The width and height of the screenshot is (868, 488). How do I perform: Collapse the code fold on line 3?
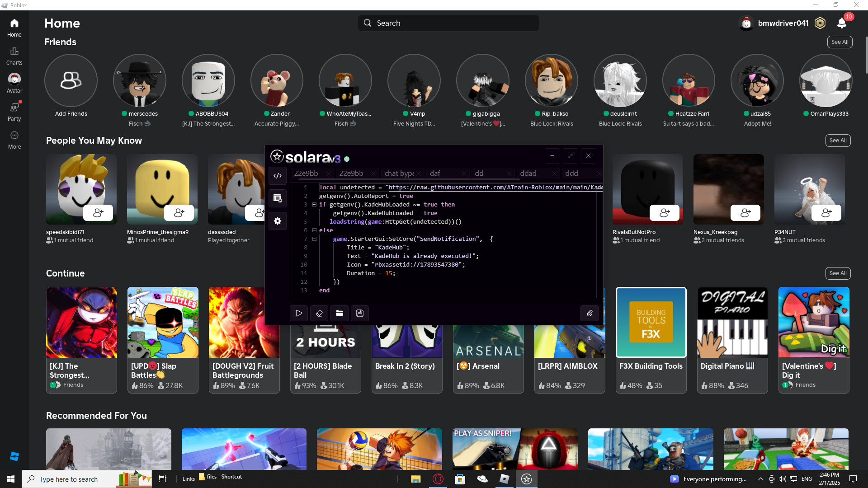coord(314,205)
